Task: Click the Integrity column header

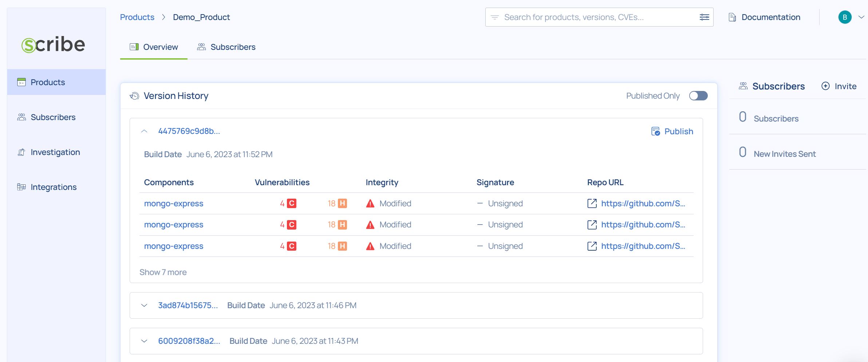Action: tap(382, 182)
